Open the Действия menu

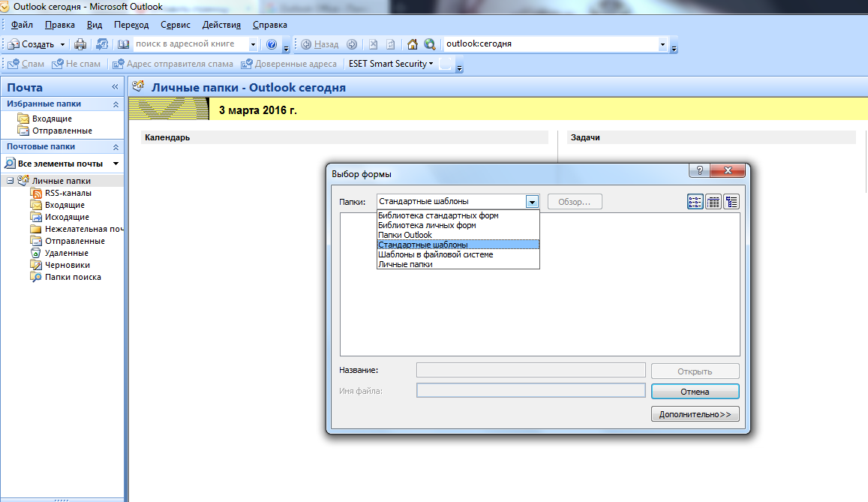(x=221, y=25)
